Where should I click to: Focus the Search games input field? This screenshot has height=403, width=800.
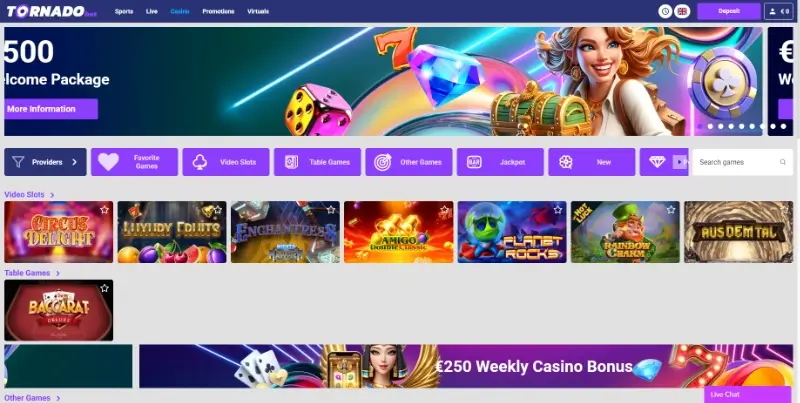click(x=737, y=162)
